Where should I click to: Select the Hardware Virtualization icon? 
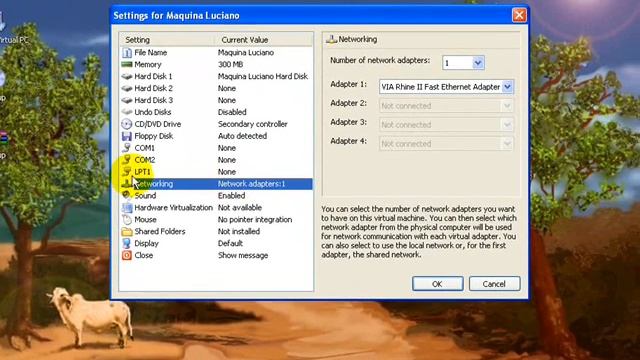127,207
